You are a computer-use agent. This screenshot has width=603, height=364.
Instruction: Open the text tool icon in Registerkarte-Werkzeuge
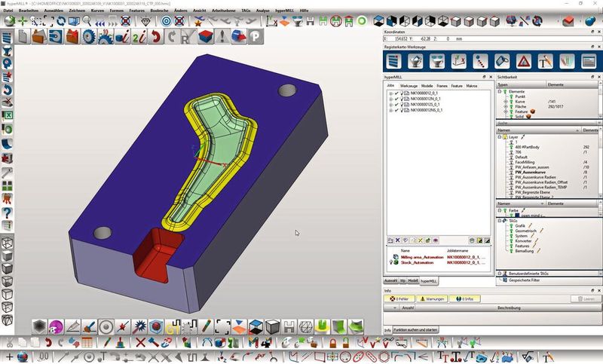544,61
